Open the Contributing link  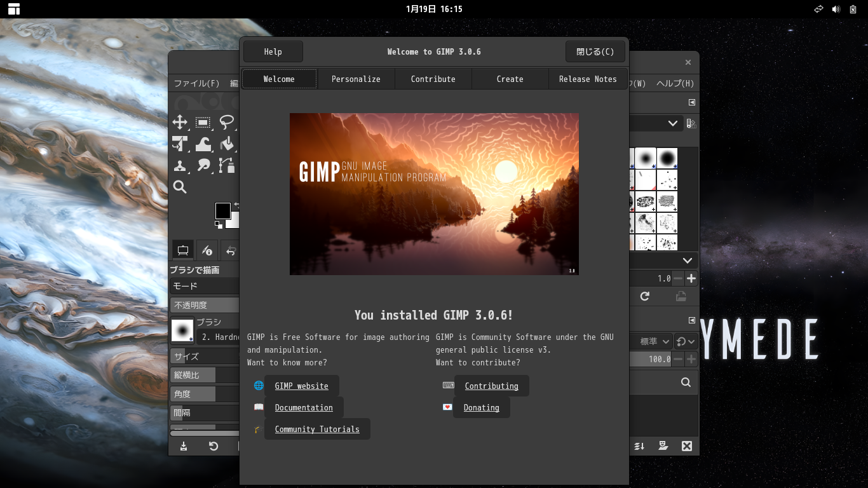click(x=492, y=386)
